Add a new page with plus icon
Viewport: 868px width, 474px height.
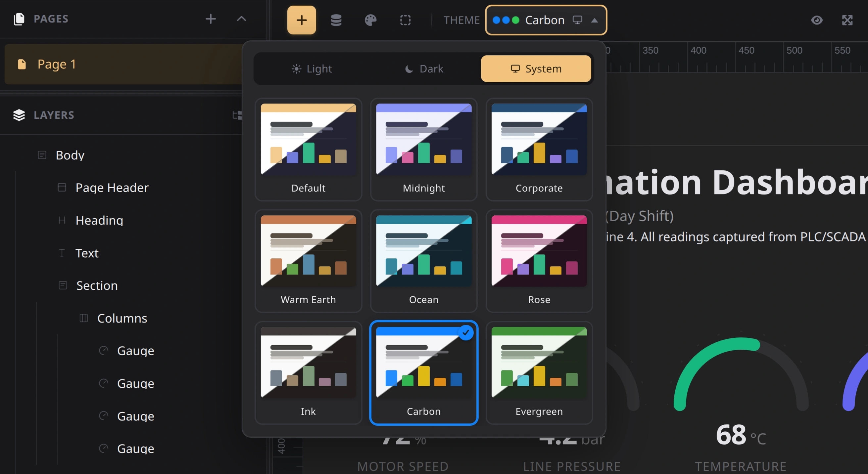point(211,19)
